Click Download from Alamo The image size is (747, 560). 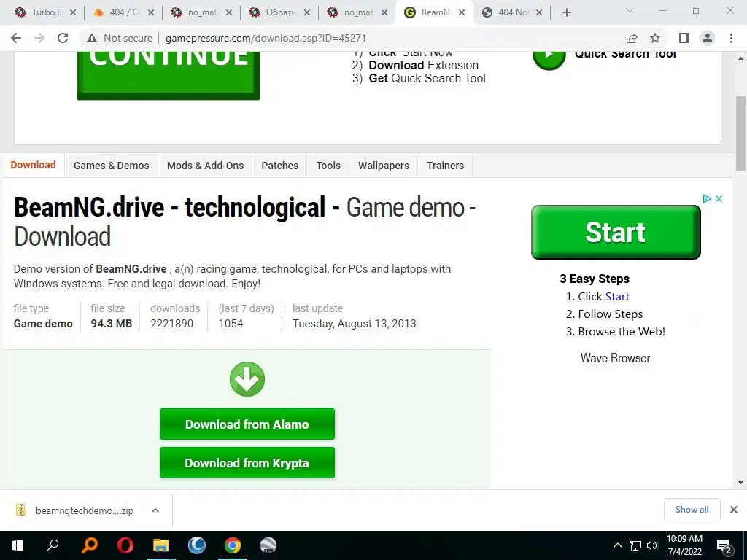[247, 424]
